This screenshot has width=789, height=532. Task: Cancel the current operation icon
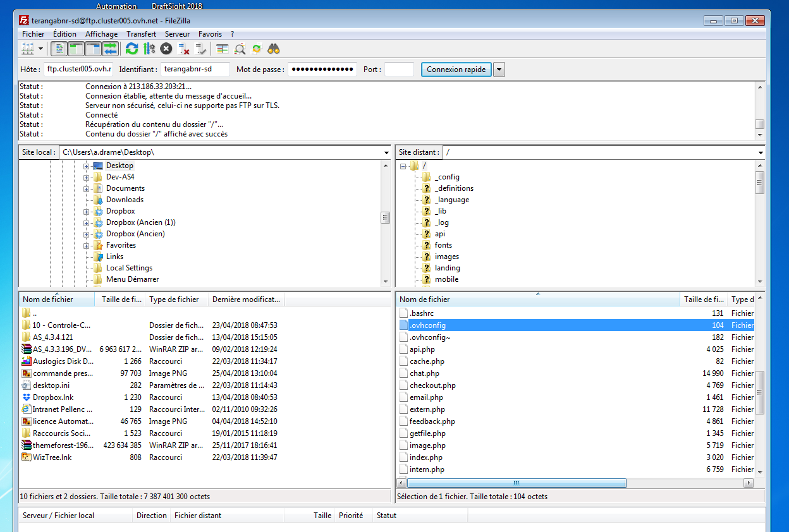[166, 49]
